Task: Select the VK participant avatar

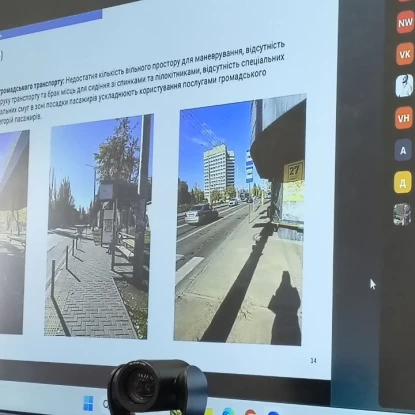Action: (x=405, y=54)
